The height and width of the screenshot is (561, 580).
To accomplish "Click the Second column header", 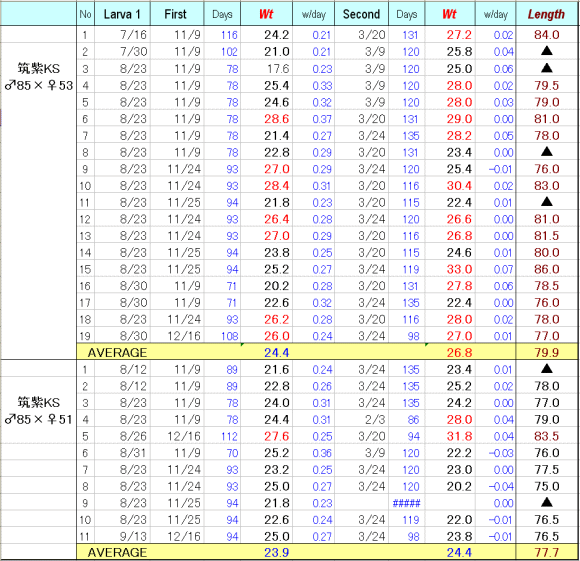I will click(361, 14).
